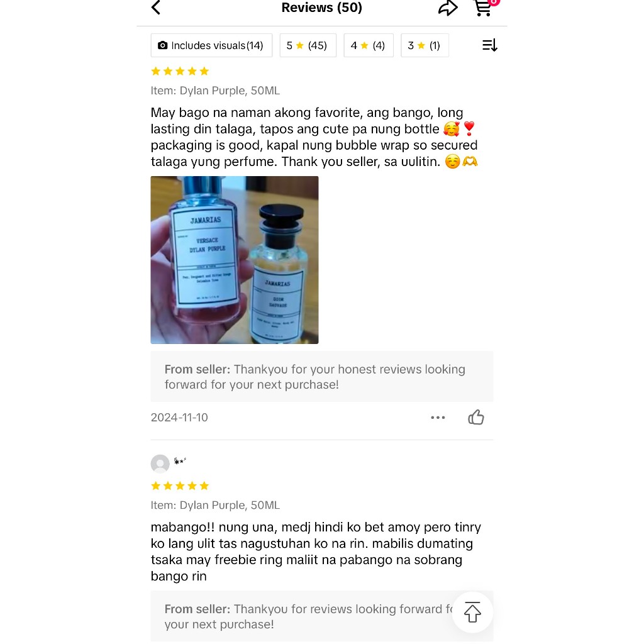This screenshot has width=644, height=644.
Task: Open the shopping cart
Action: point(485,8)
